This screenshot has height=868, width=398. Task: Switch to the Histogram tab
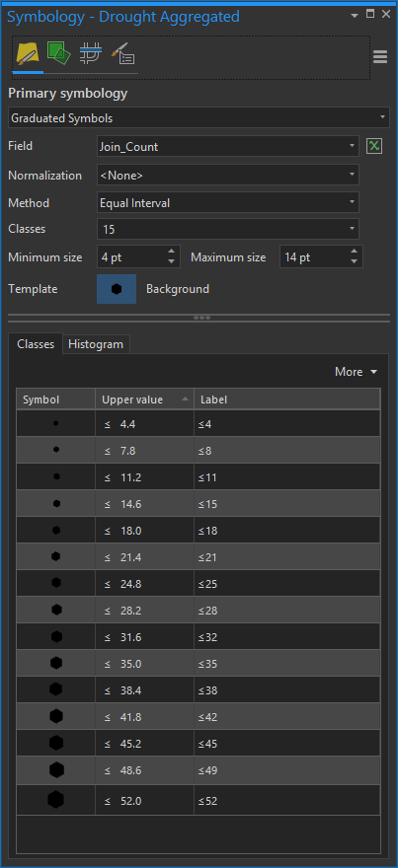point(96,344)
